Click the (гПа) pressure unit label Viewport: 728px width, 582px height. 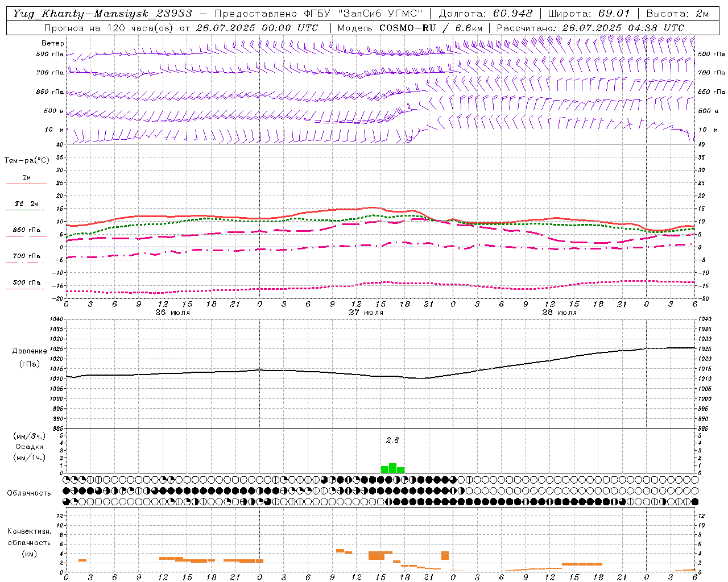click(30, 364)
